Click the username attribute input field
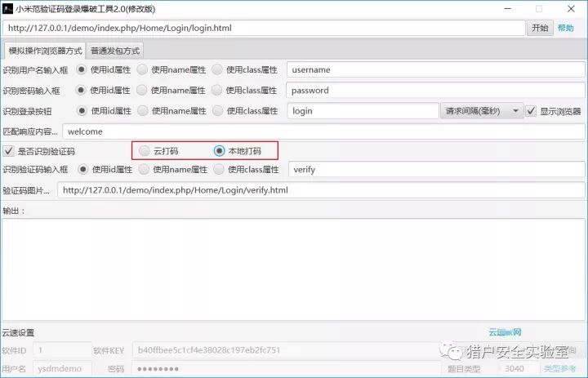Viewport: 588px width, 378px height. point(436,69)
